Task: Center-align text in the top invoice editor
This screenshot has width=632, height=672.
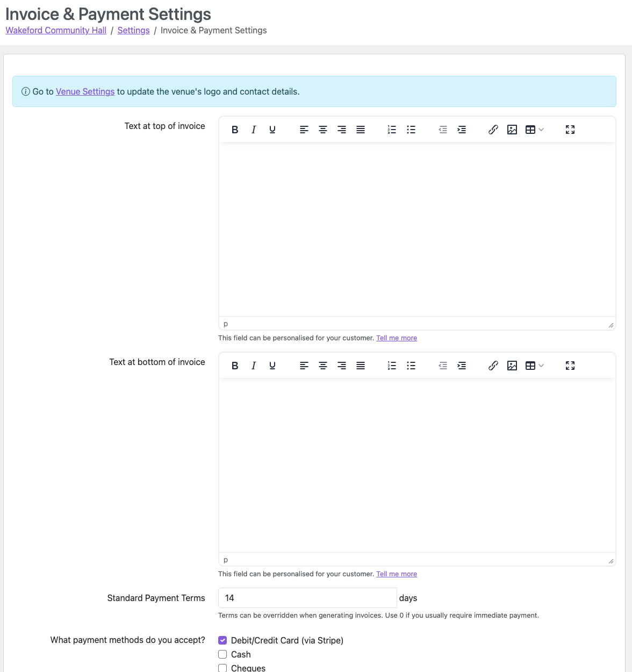Action: coord(323,129)
